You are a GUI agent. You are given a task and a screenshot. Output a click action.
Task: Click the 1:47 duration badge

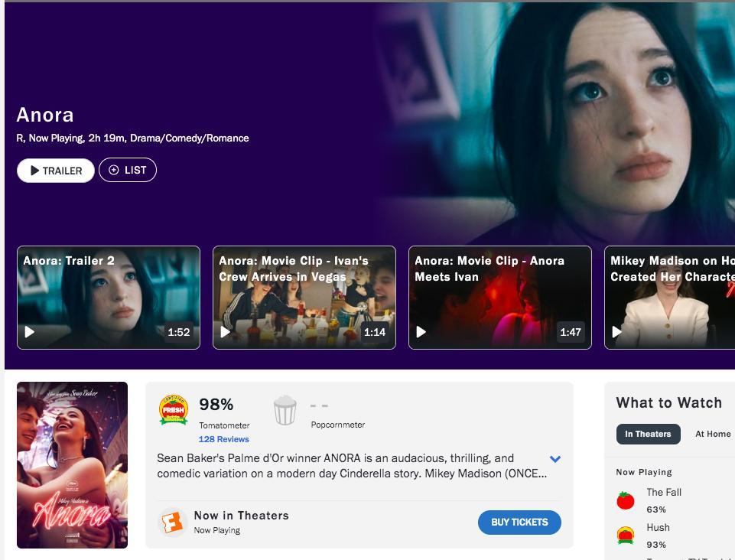[571, 332]
